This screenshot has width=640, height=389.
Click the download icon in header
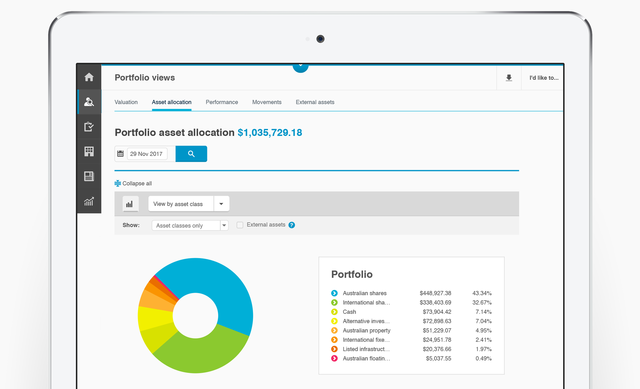click(509, 78)
